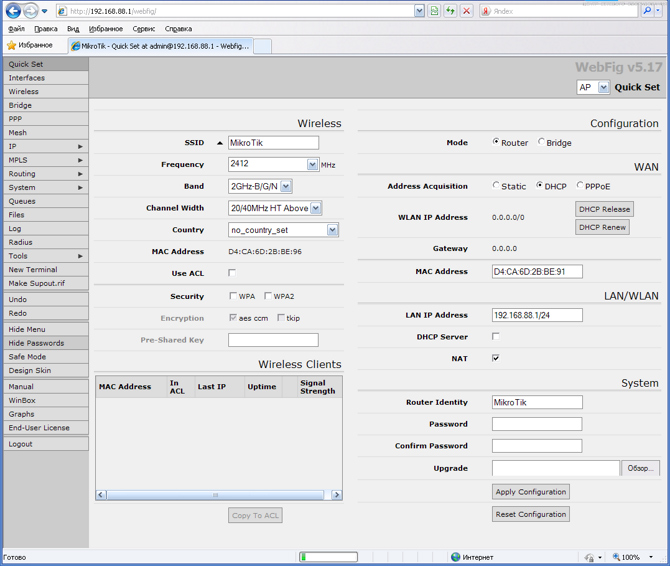Click the stop loading red X icon
Screen dimensions: 670x566
466,11
